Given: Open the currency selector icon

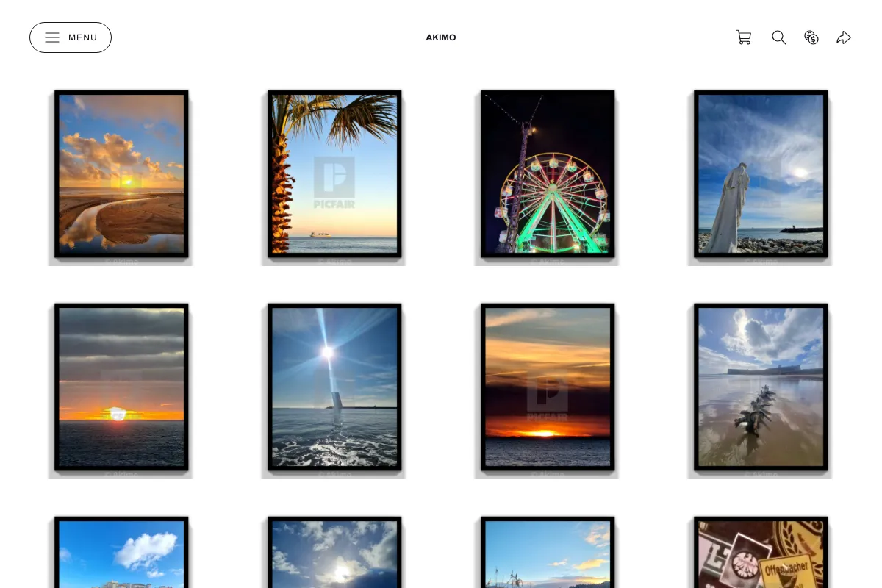Looking at the screenshot, I should (811, 37).
